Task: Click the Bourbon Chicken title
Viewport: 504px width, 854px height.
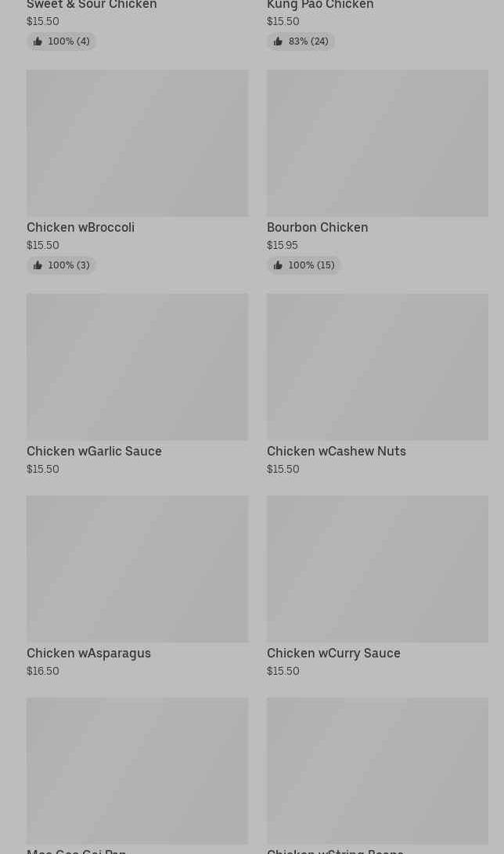Action: (x=317, y=228)
